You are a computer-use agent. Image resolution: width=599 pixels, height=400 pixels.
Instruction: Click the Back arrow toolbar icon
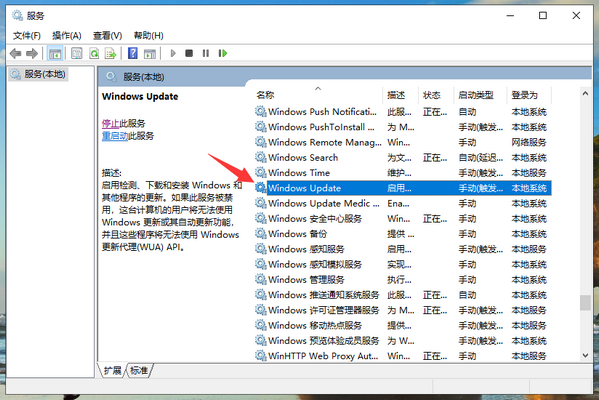(x=15, y=53)
